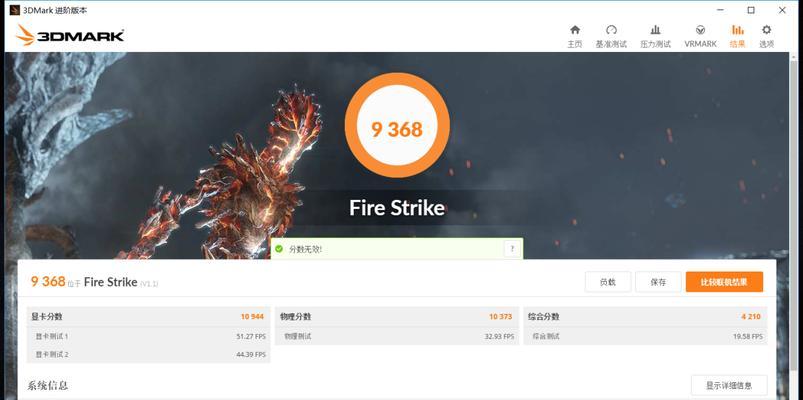Select the combined score value 4 210
Image resolution: width=803 pixels, height=400 pixels.
pos(751,317)
